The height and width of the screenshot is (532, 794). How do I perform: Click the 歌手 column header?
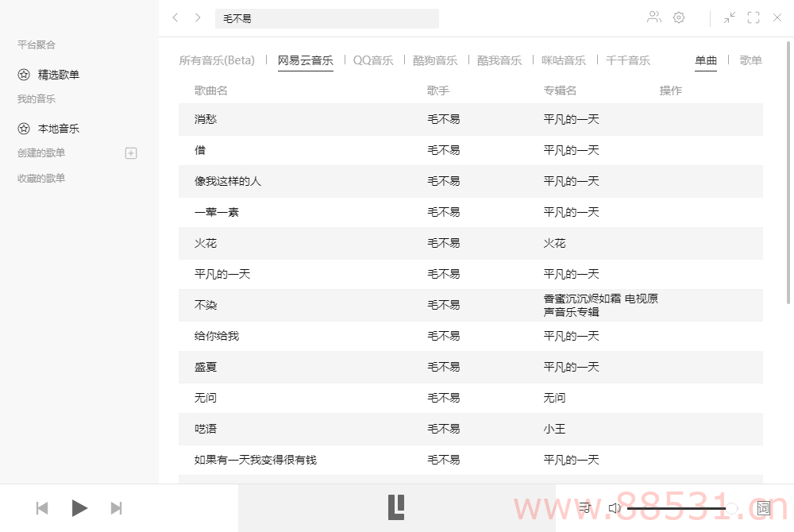click(x=438, y=91)
